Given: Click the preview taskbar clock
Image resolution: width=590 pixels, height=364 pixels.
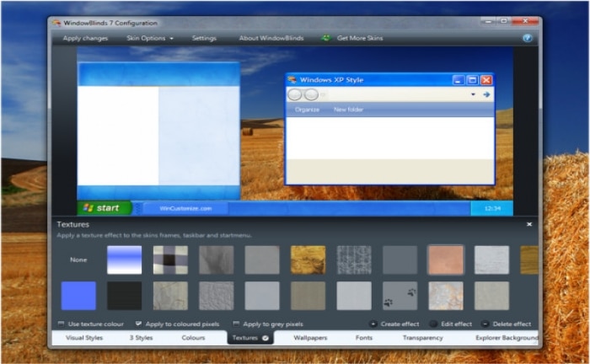Looking at the screenshot, I should click(x=491, y=208).
